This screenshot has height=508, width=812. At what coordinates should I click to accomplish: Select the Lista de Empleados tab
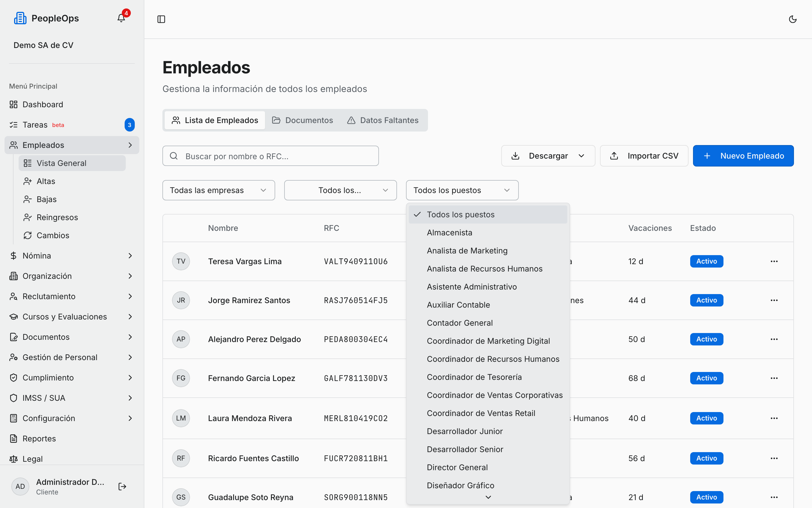coord(215,120)
